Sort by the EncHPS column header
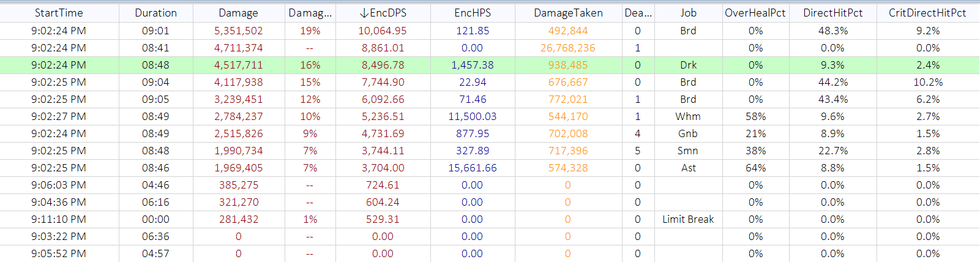This screenshot has height=262, width=980. tap(473, 13)
